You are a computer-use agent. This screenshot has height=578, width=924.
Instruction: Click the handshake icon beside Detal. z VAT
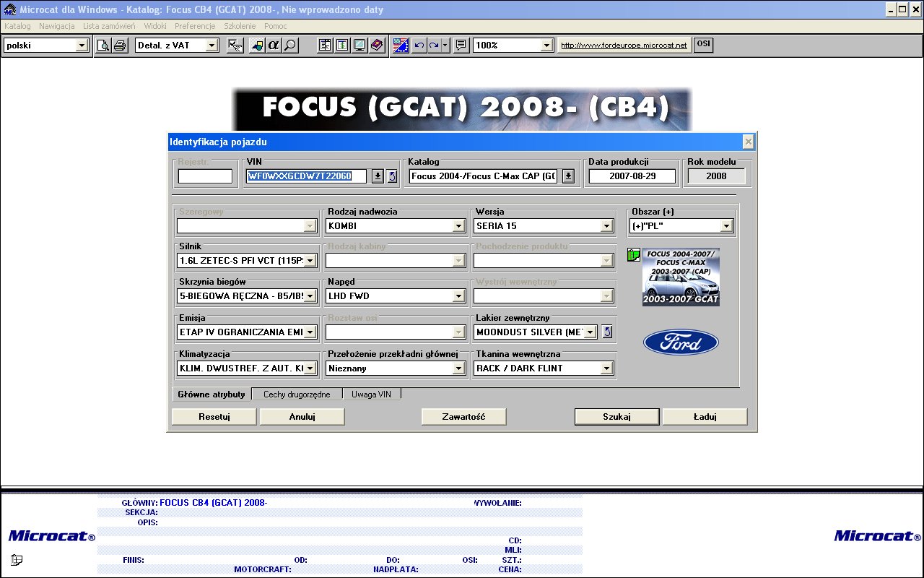(x=235, y=46)
